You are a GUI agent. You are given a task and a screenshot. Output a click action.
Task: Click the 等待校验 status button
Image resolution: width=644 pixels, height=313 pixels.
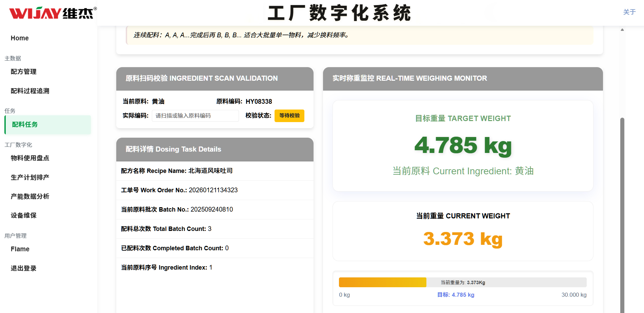click(x=289, y=116)
